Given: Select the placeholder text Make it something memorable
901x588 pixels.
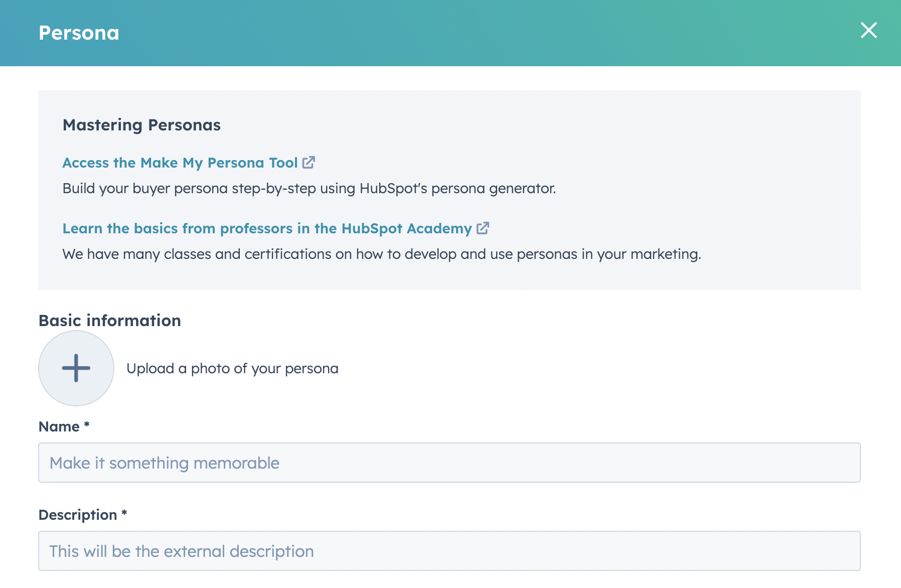Looking at the screenshot, I should click(164, 463).
